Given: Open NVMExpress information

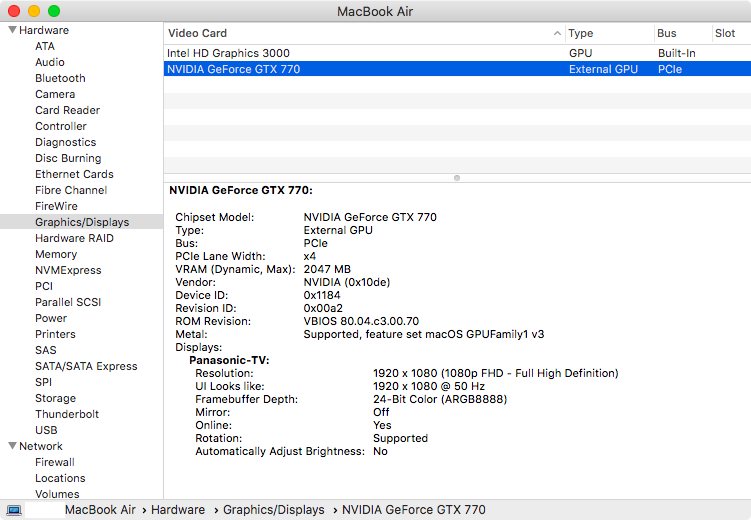Looking at the screenshot, I should coord(68,270).
